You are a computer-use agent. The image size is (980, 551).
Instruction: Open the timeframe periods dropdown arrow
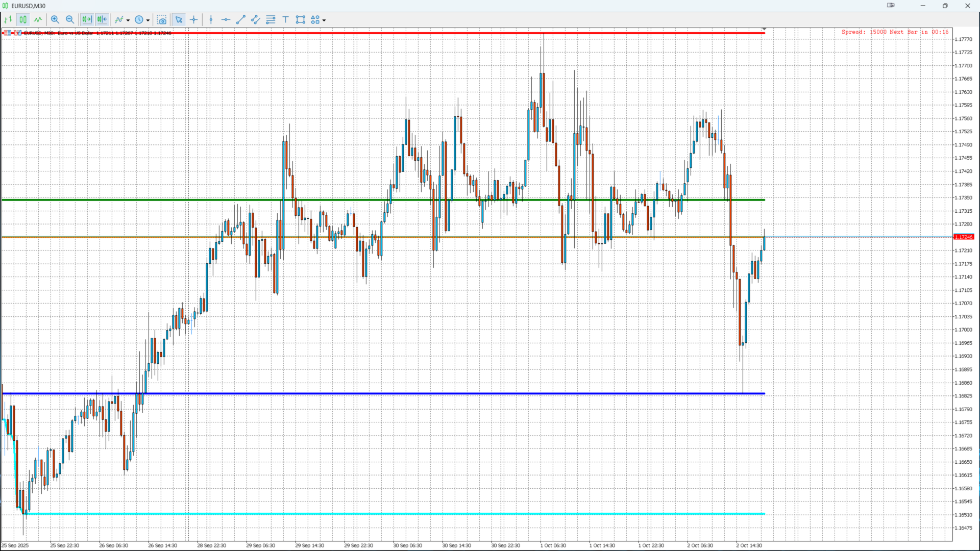coord(148,20)
